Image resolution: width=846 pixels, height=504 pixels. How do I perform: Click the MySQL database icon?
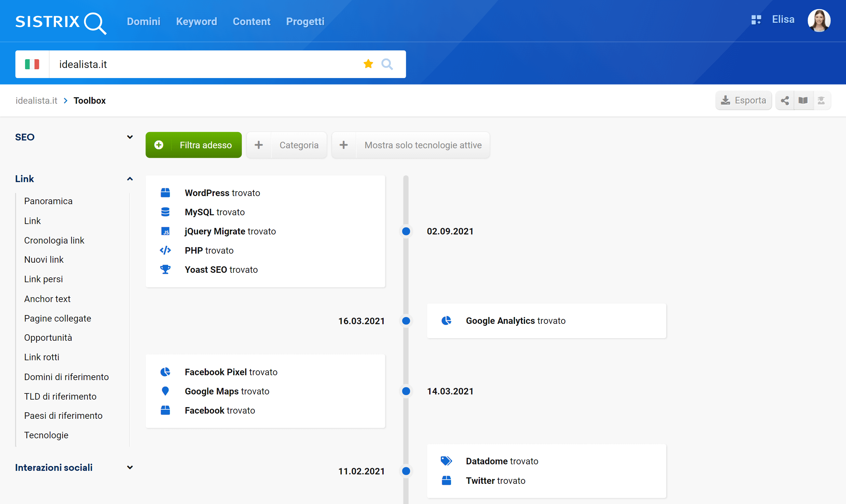[x=166, y=212]
